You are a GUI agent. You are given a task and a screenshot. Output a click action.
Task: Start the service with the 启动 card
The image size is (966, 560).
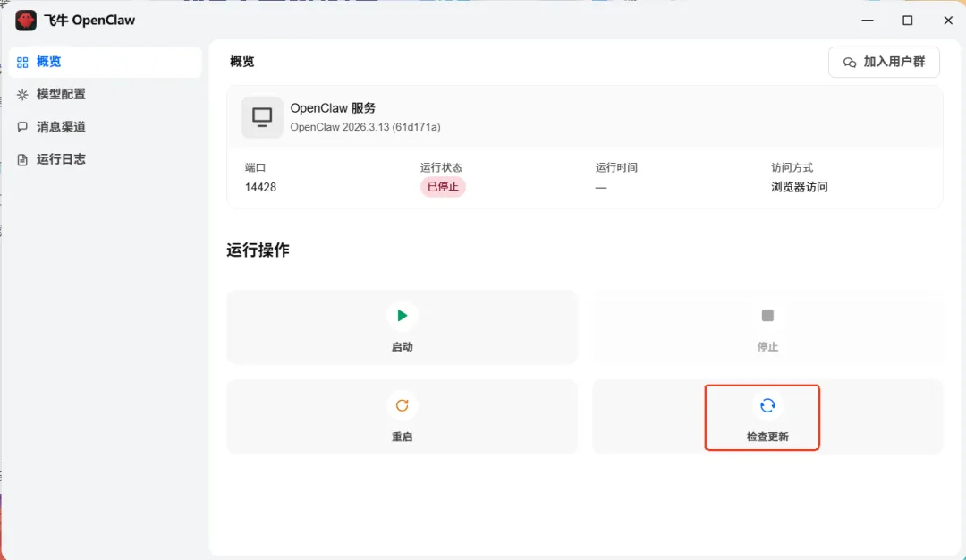(402, 327)
